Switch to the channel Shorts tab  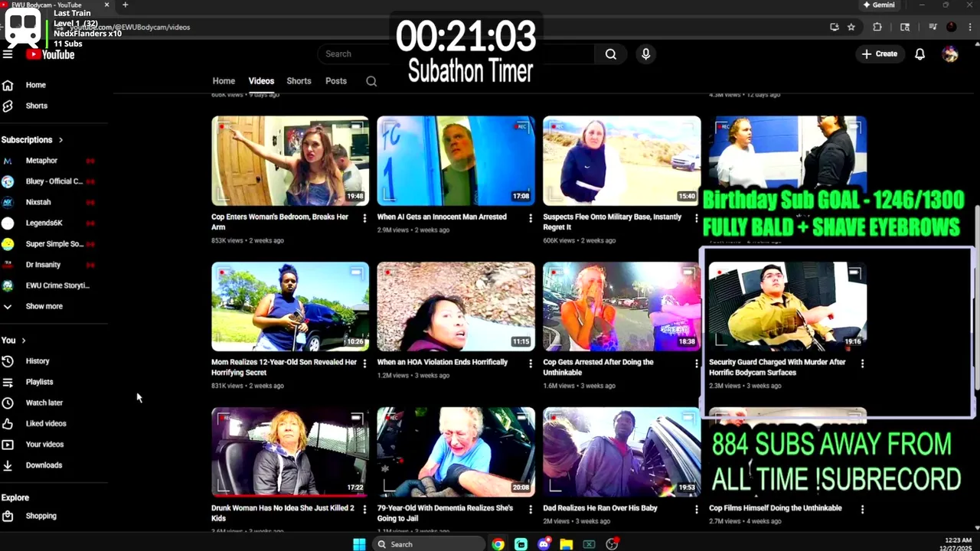click(299, 81)
